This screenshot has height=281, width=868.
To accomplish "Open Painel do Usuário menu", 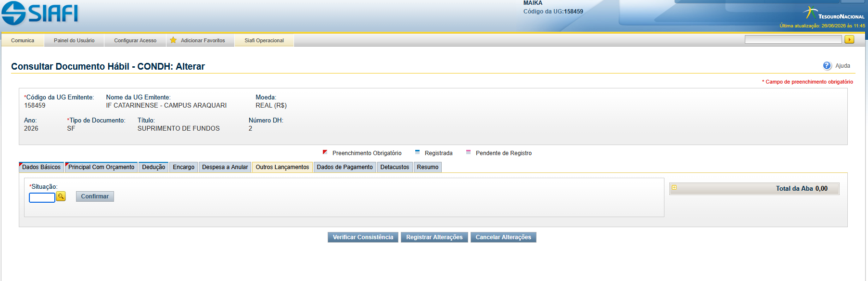I will click(74, 40).
